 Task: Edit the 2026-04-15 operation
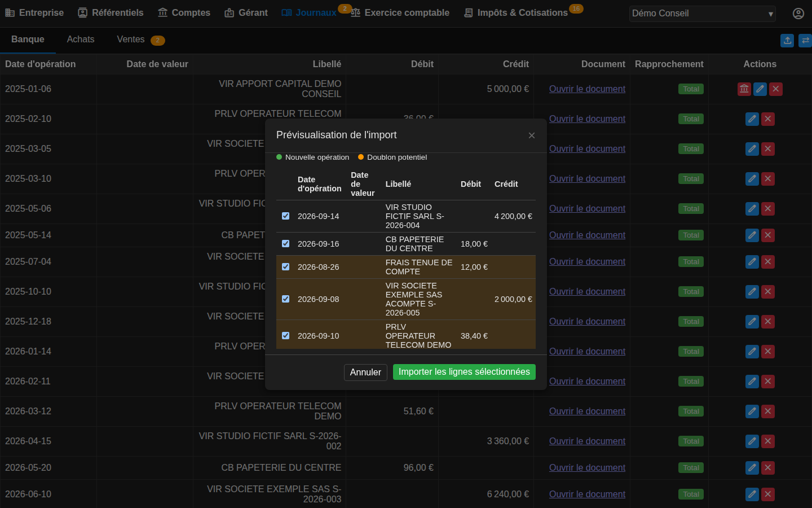[x=752, y=441]
